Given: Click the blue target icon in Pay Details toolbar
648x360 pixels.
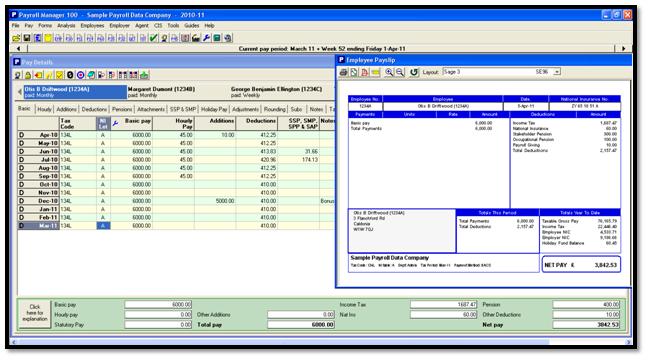Looking at the screenshot, I should click(81, 75).
